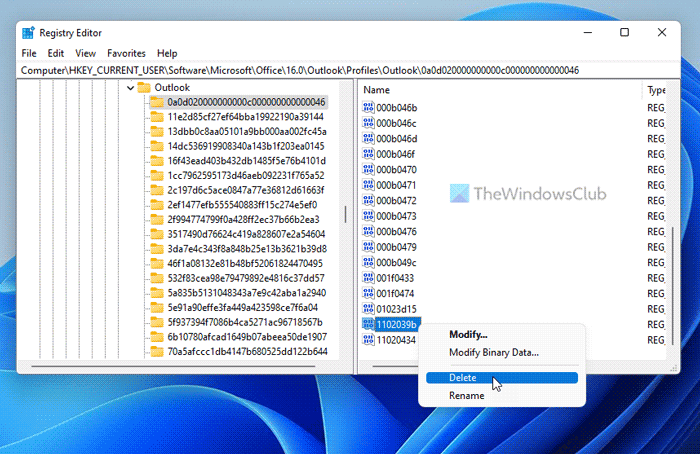
Task: Click the values pane vertical scrollbar thumb
Action: click(x=673, y=285)
